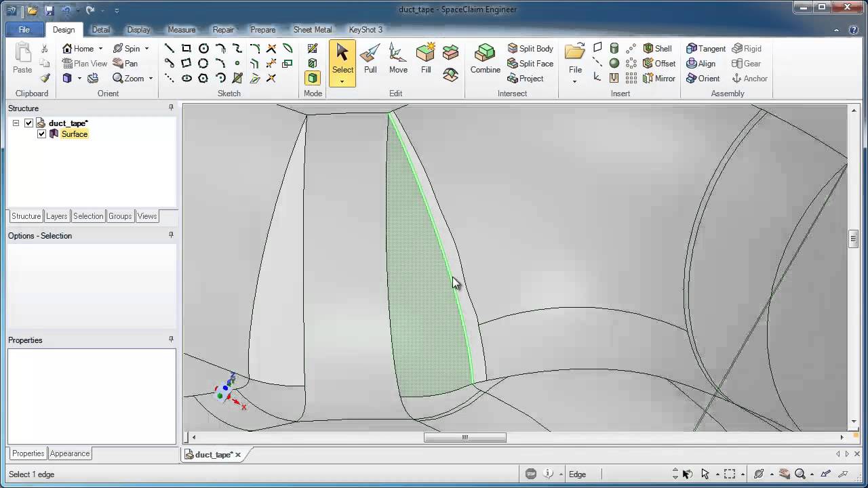Image resolution: width=868 pixels, height=488 pixels.
Task: Toggle Plan View in Orient group
Action: pos(85,63)
